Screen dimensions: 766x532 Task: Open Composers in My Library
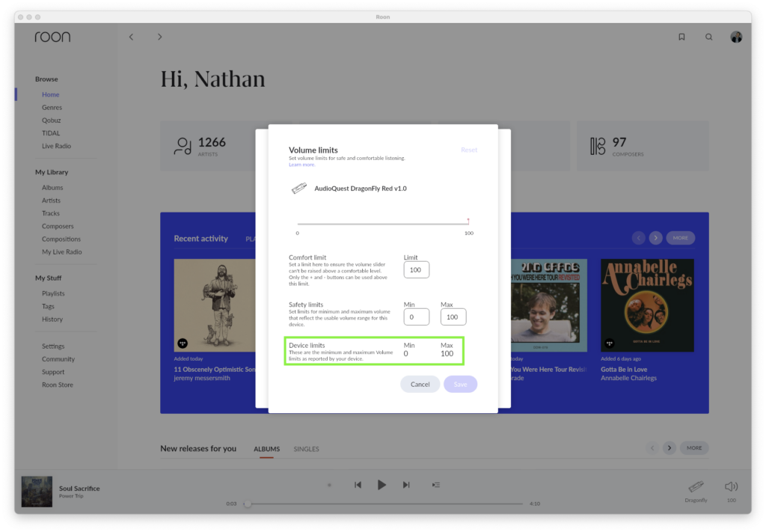pos(58,226)
